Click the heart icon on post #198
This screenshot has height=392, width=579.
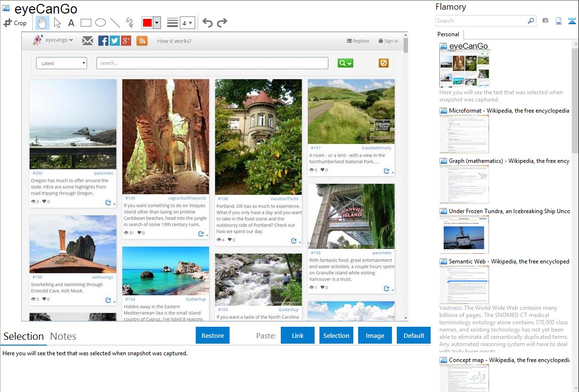point(229,240)
